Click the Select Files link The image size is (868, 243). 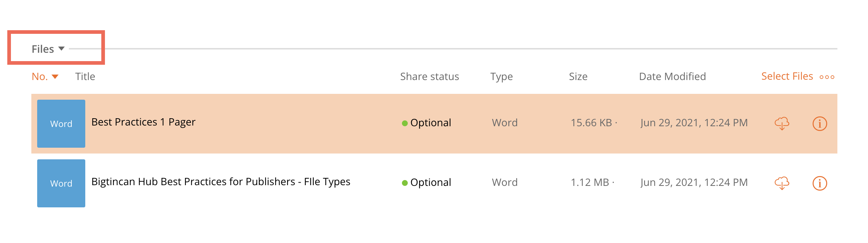pos(787,76)
